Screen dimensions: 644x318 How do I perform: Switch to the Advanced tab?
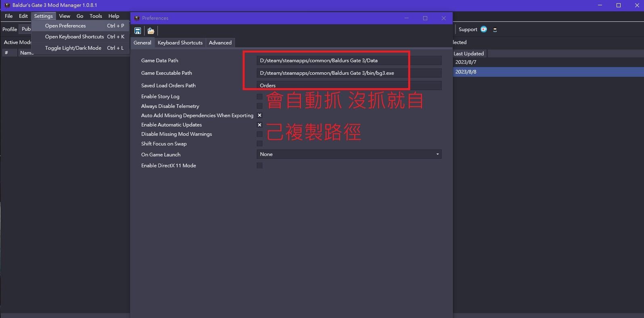pyautogui.click(x=220, y=43)
